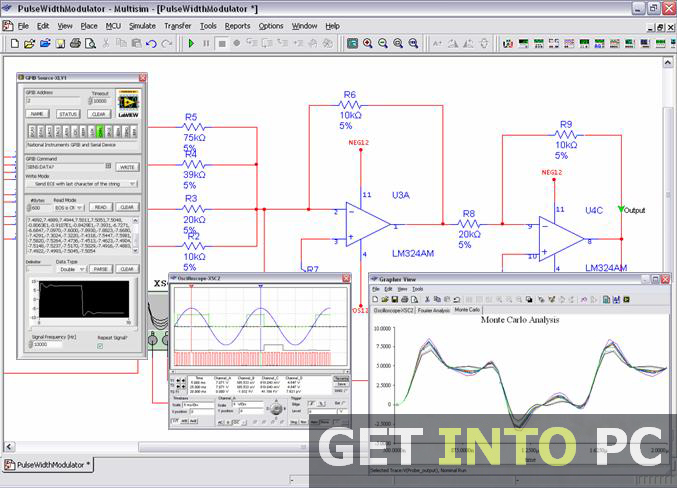This screenshot has height=488, width=677.
Task: Select PulseWidthModulator sheet tab
Action: [x=48, y=465]
